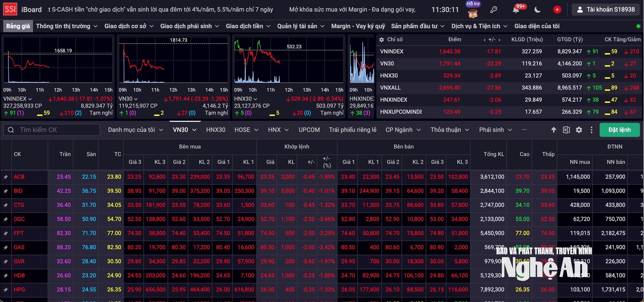Viewport: 644px width, 302px height.
Task: Toggle the pin for GAS row
Action: 5,247
